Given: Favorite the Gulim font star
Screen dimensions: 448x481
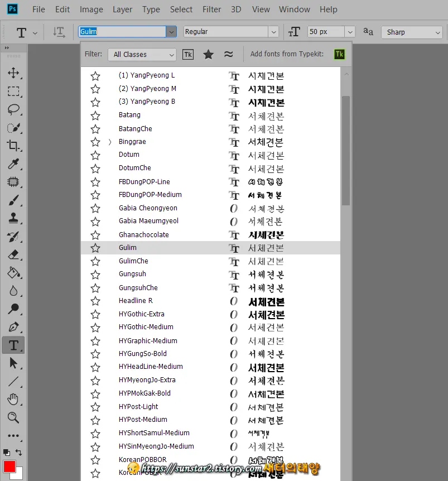Looking at the screenshot, I should pos(95,248).
